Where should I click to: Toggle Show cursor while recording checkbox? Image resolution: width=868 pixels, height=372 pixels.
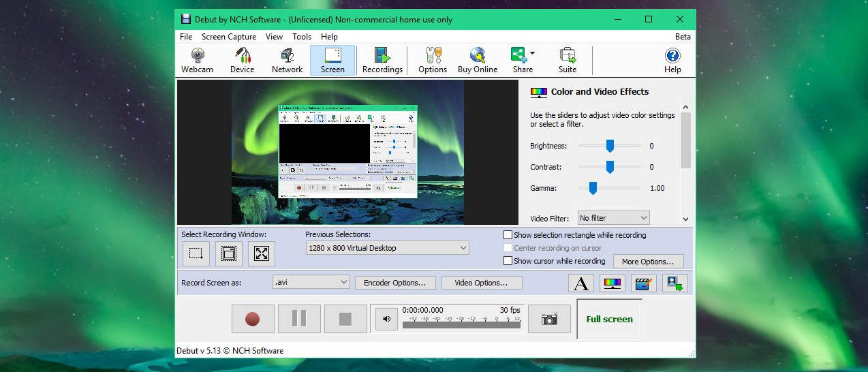(508, 261)
